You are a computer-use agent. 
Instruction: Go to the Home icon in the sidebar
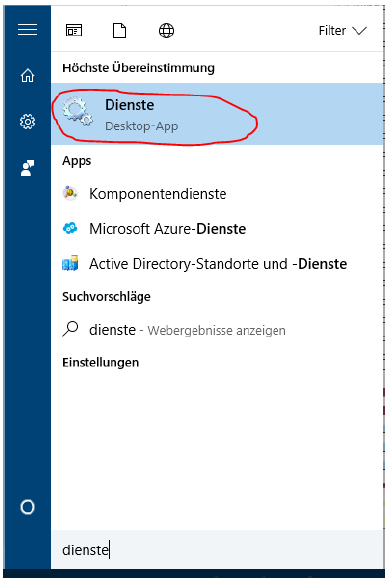[x=27, y=75]
